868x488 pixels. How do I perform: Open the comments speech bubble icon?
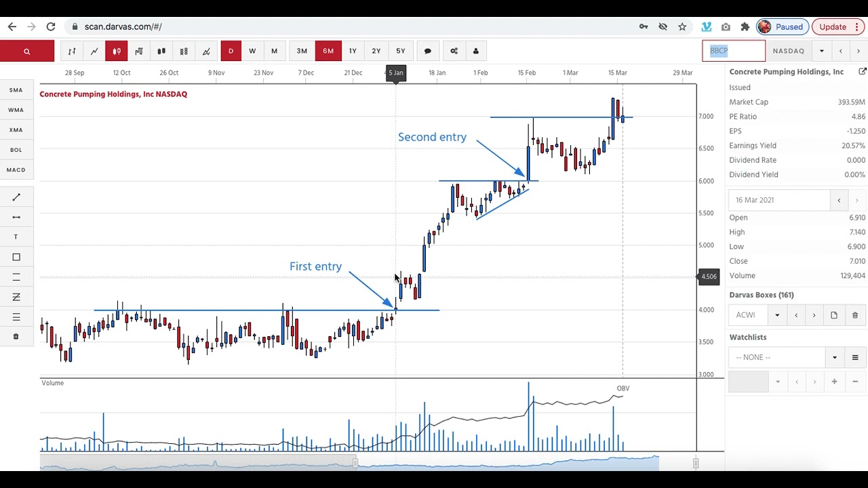428,51
